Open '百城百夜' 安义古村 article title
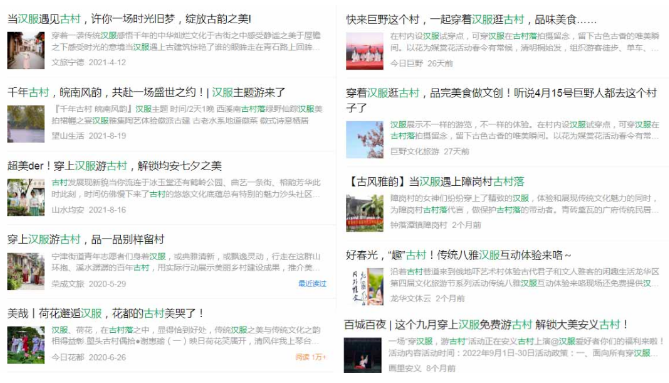 tap(486, 325)
